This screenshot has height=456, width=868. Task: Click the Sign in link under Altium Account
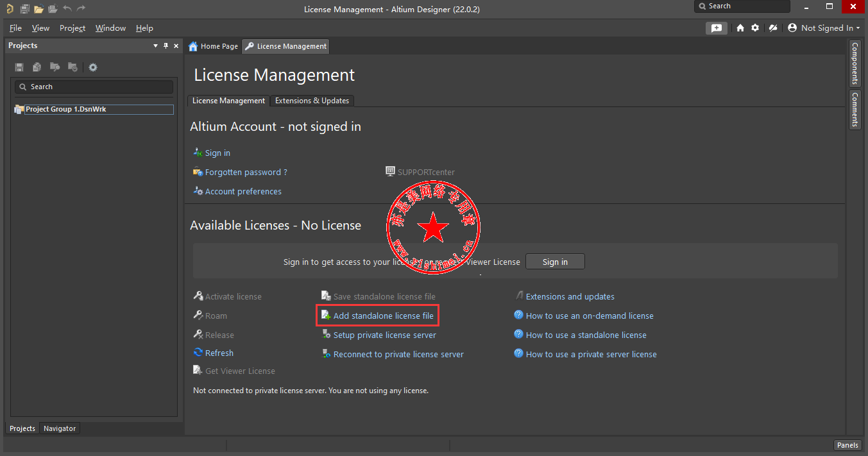[x=217, y=153]
